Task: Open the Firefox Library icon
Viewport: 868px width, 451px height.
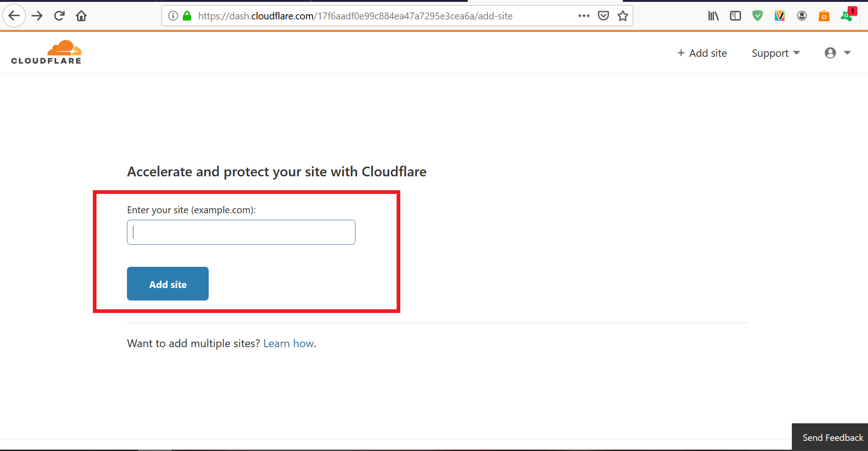Action: pos(713,16)
